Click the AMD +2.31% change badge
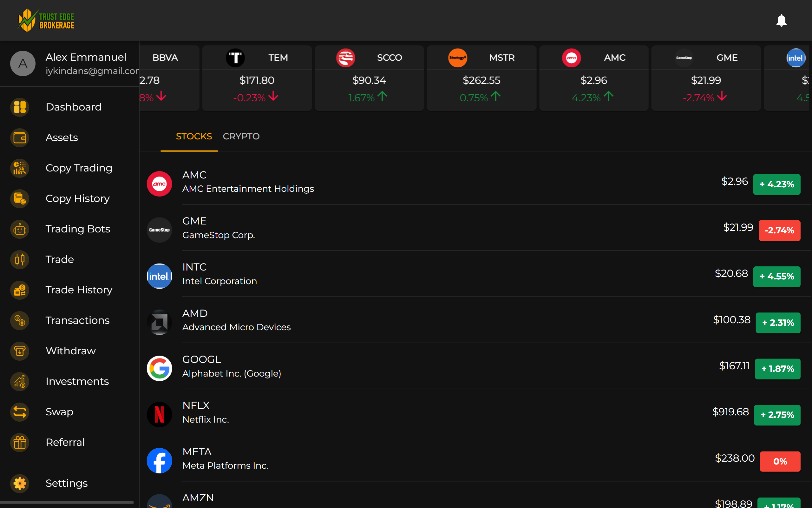Image resolution: width=812 pixels, height=508 pixels. pyautogui.click(x=778, y=323)
